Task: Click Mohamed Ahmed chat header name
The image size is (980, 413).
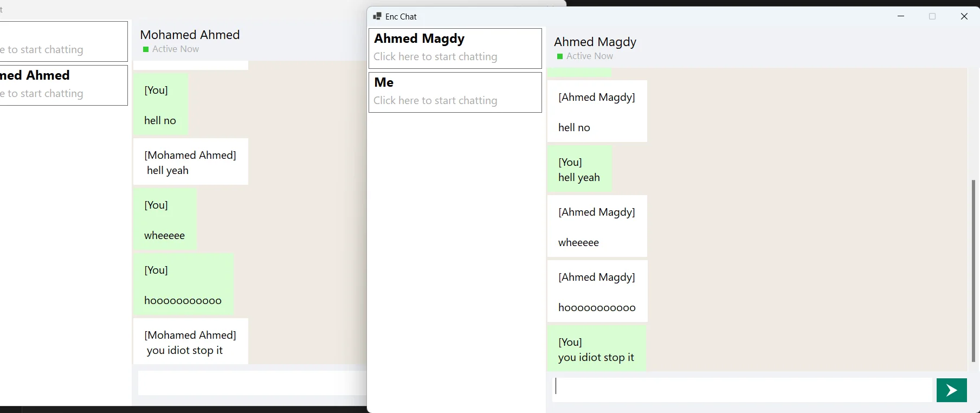Action: (190, 34)
